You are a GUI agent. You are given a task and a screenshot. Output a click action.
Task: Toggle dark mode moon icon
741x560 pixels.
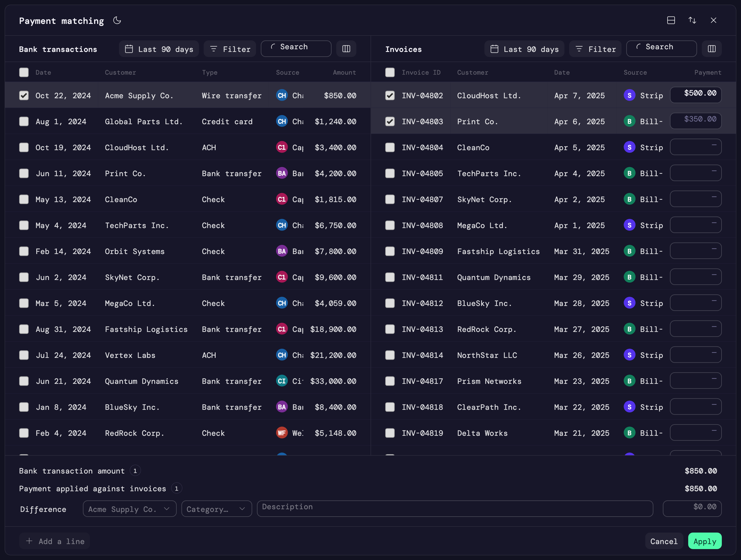(117, 20)
